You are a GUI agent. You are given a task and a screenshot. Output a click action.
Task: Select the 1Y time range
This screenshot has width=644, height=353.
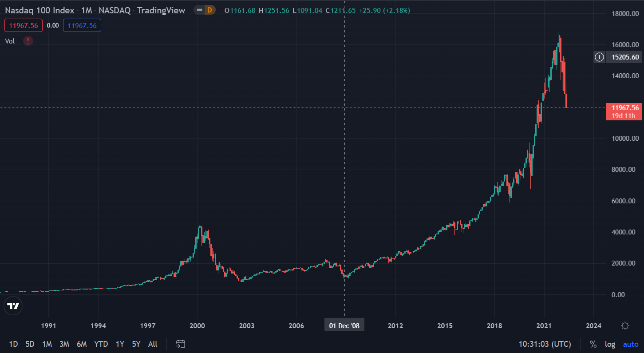[120, 344]
